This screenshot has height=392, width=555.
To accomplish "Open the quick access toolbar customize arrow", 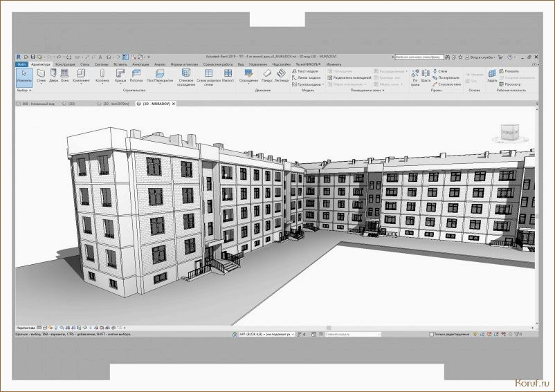I will click(149, 57).
